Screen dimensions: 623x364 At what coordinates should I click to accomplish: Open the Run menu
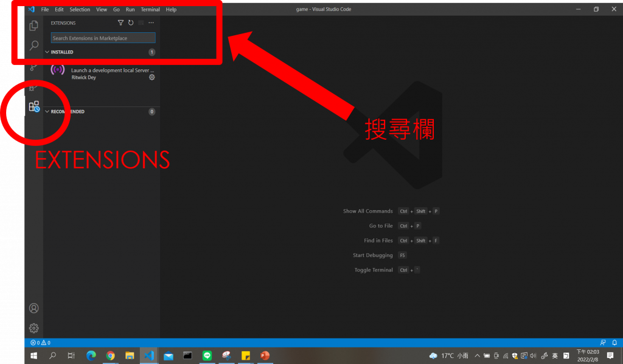click(x=130, y=9)
